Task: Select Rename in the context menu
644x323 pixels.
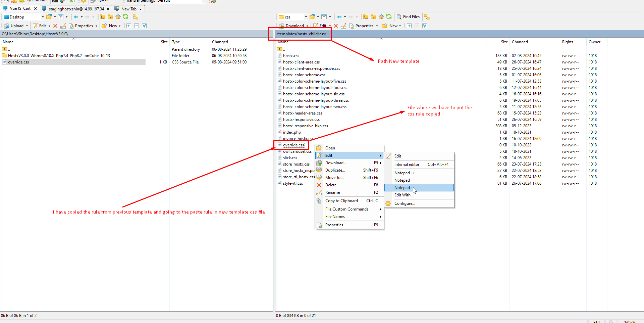Action: [332, 192]
